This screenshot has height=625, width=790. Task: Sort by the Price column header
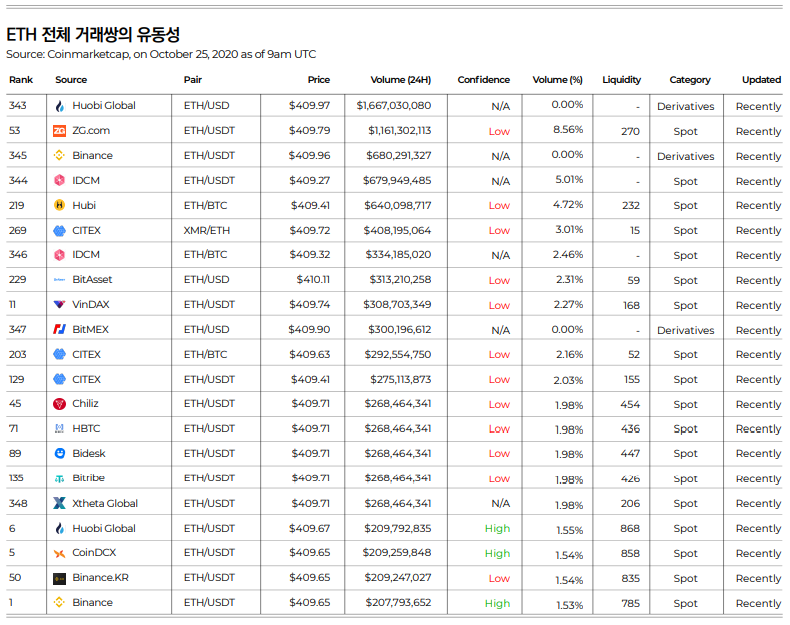click(319, 80)
